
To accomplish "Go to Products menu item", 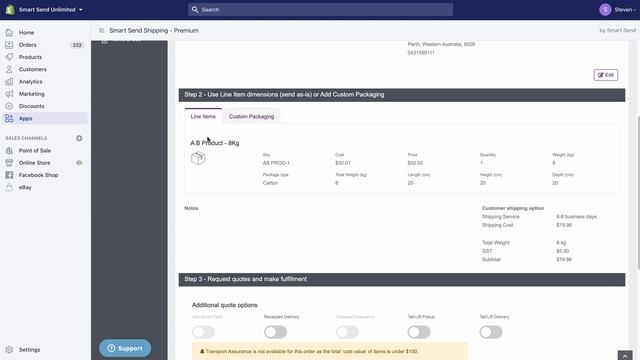I will click(x=30, y=57).
